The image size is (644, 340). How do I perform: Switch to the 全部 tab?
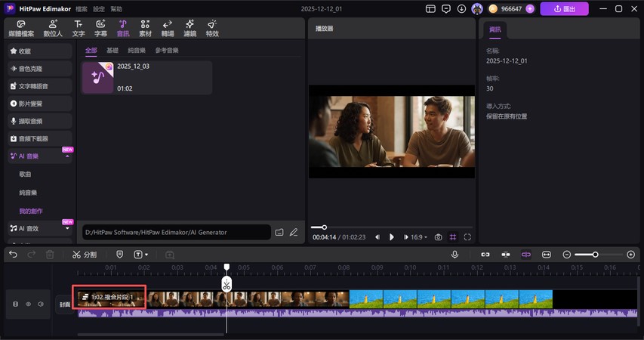point(91,50)
